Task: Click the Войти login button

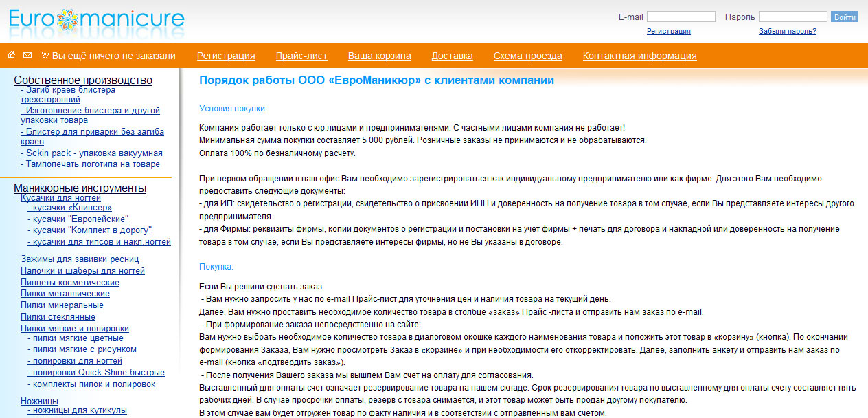Action: [845, 16]
